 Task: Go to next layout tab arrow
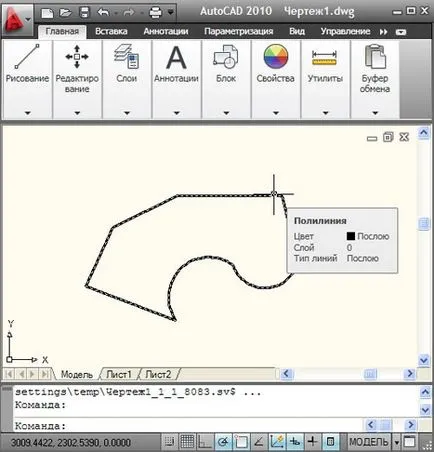click(x=32, y=374)
